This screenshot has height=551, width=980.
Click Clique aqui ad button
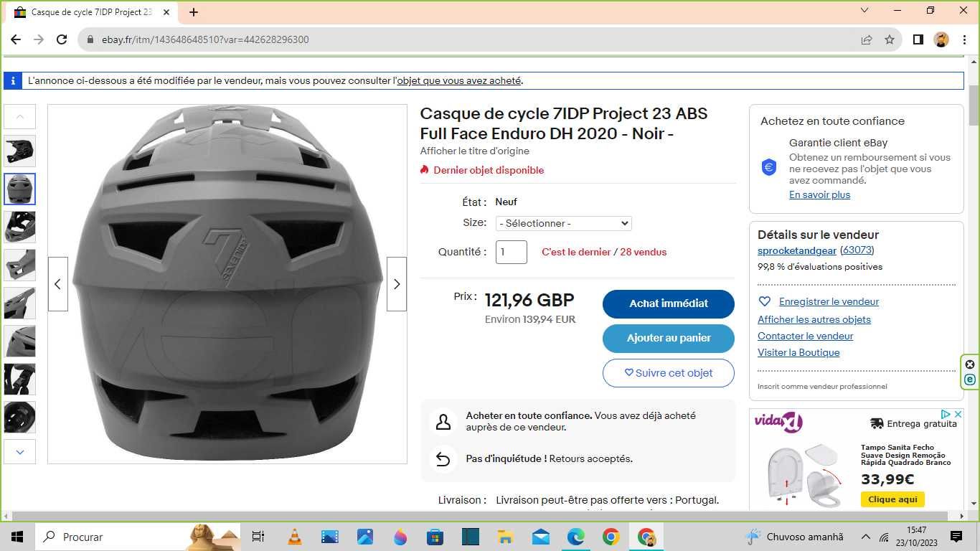[892, 499]
